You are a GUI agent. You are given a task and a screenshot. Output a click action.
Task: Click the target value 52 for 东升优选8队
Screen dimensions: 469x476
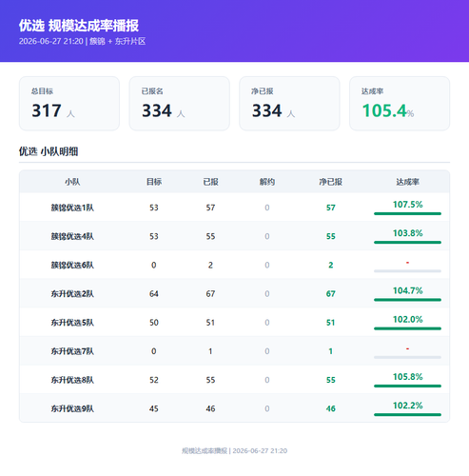154,380
